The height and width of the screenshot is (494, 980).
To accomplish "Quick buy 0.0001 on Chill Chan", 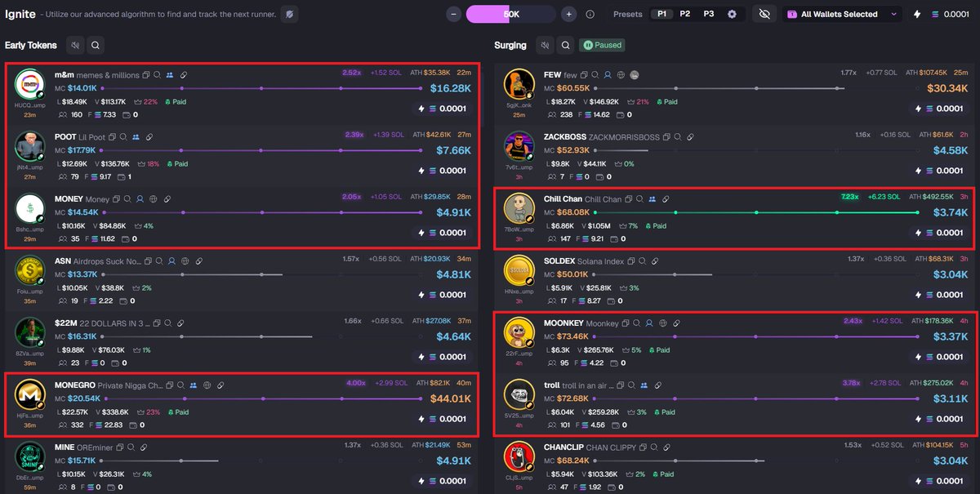I will (x=939, y=234).
